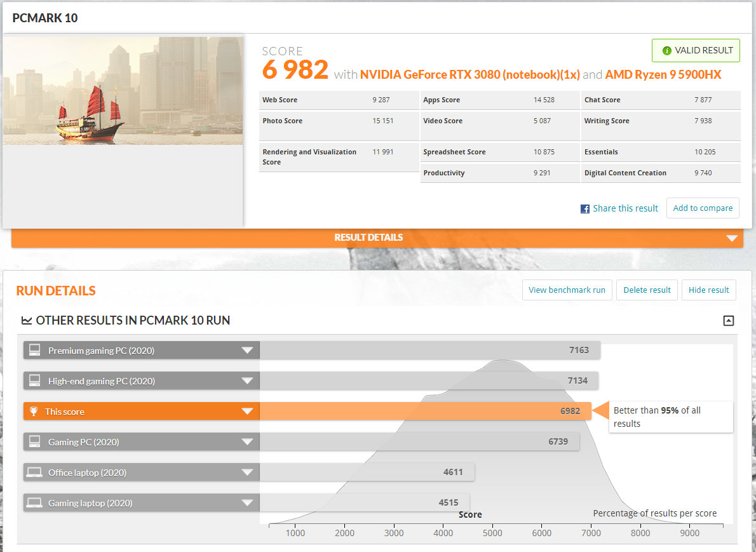Click the Add to compare button

point(703,208)
